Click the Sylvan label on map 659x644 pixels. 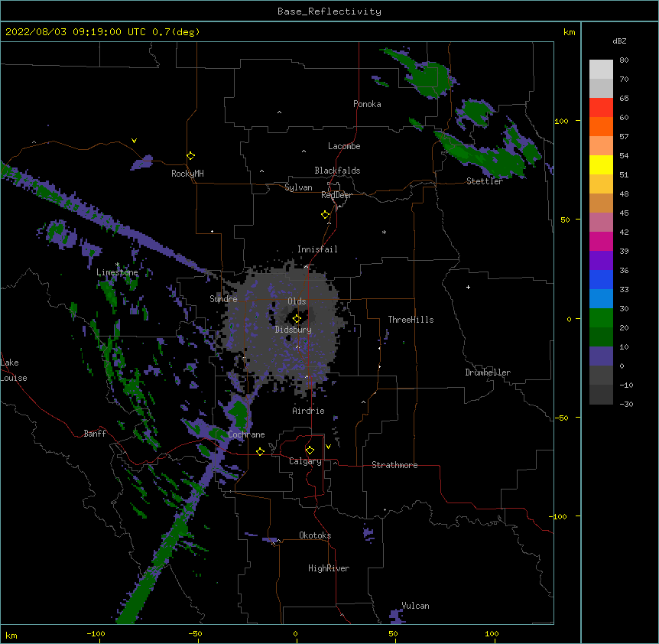[x=298, y=187]
